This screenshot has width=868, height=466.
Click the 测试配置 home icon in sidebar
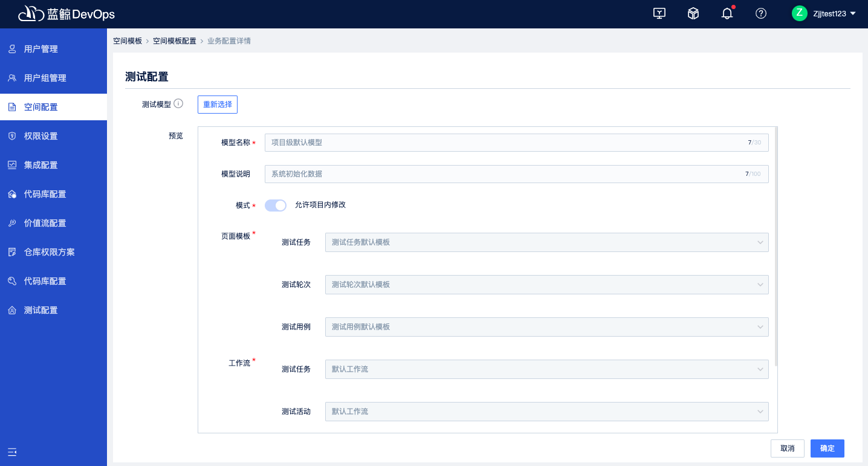pos(12,310)
